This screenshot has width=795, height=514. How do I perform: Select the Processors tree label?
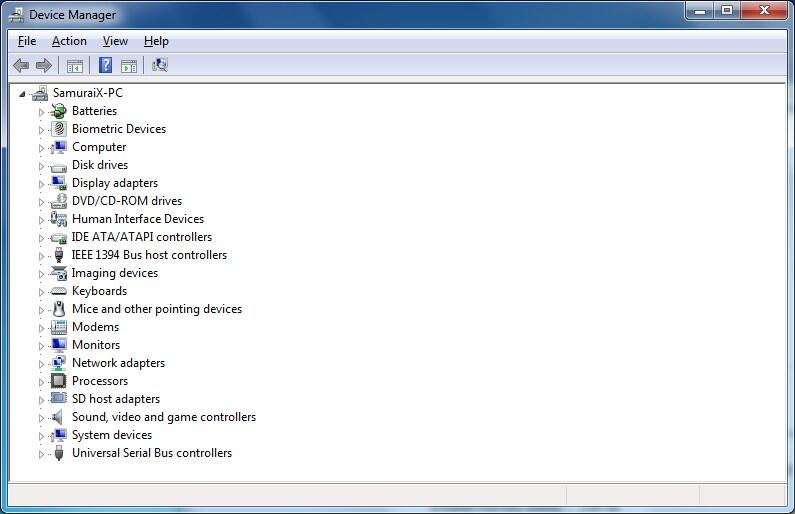pos(100,381)
